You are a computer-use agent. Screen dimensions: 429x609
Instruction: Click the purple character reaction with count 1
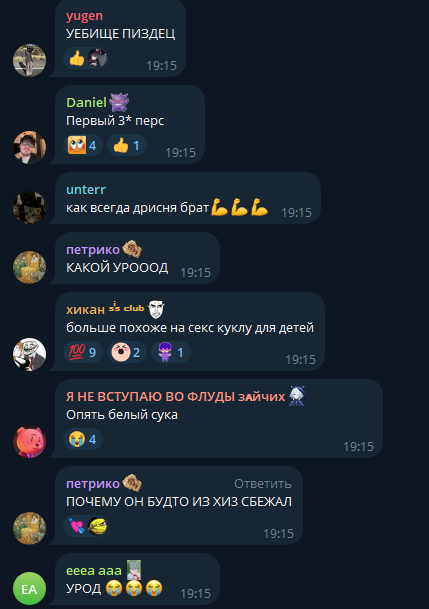(170, 352)
